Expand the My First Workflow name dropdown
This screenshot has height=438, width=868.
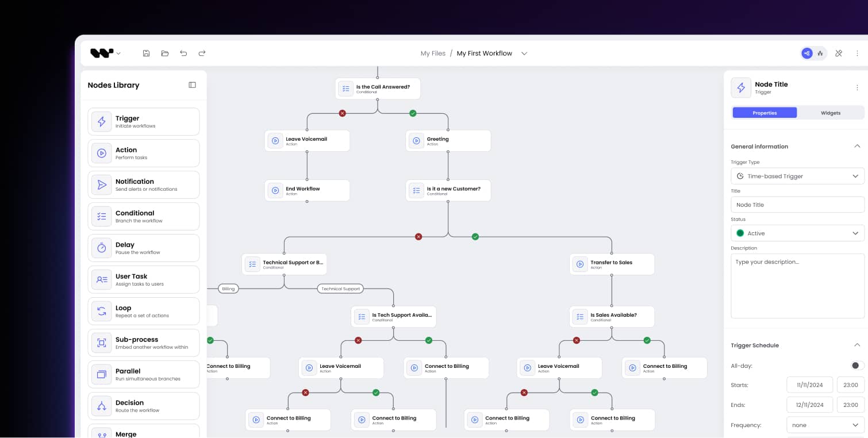524,53
